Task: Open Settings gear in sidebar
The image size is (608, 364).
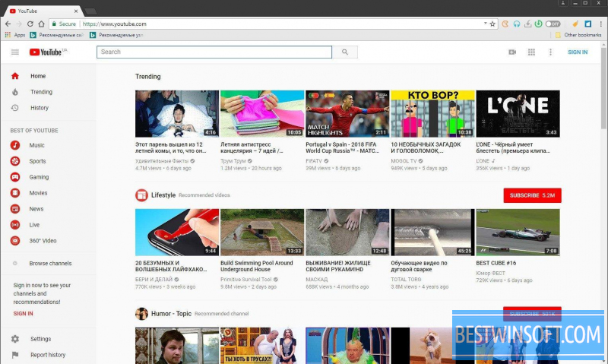Action: coord(15,339)
